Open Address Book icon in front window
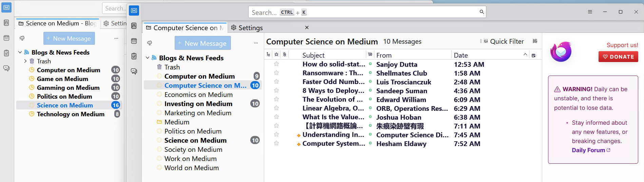This screenshot has height=182, width=644. 134,26
